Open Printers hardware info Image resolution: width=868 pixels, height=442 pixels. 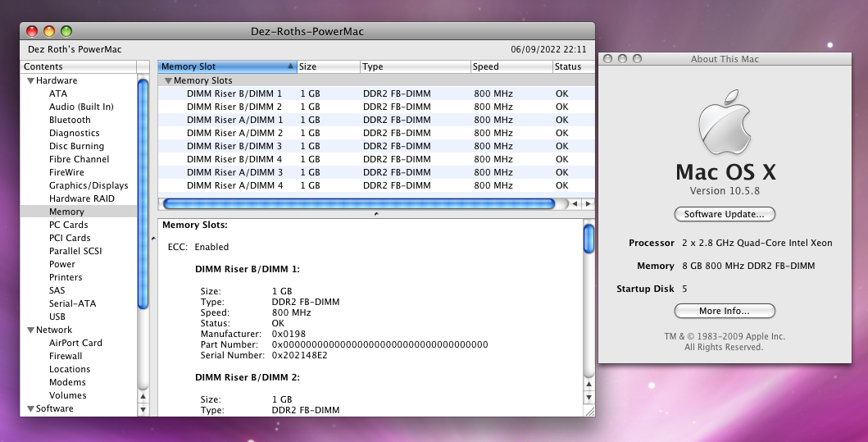(x=66, y=277)
